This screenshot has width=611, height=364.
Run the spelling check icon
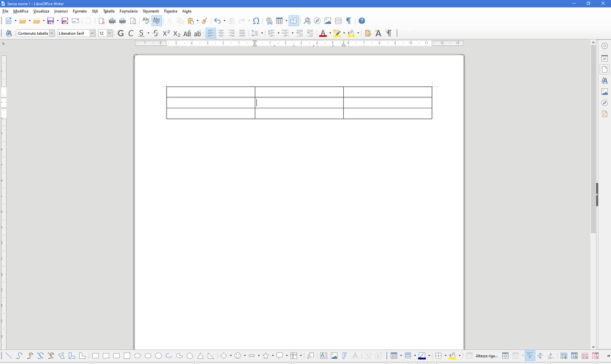(146, 21)
